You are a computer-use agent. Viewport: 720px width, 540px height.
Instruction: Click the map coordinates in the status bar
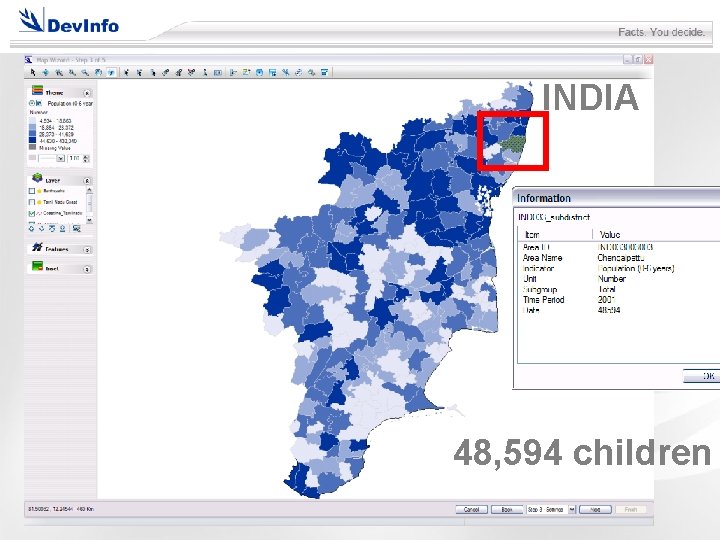point(61,509)
